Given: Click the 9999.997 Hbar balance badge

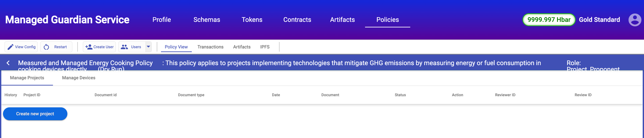Looking at the screenshot, I should tap(549, 20).
